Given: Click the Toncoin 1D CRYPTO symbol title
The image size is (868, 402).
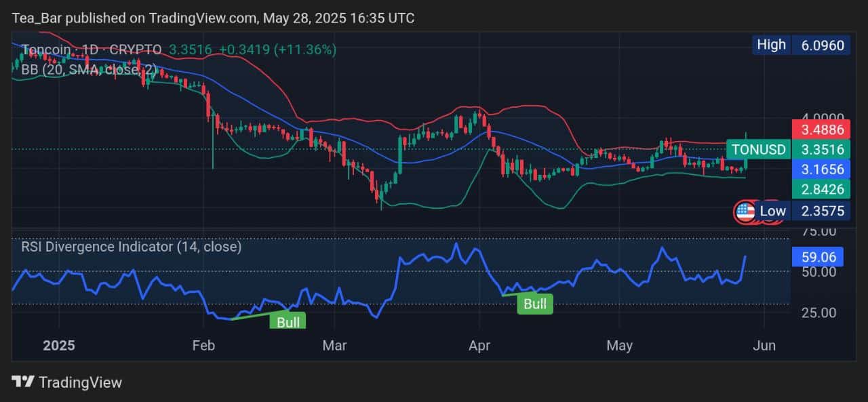Looking at the screenshot, I should pyautogui.click(x=92, y=49).
